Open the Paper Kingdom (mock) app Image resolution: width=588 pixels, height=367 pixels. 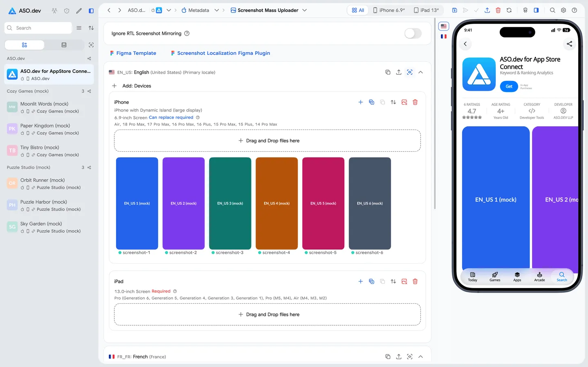click(49, 129)
